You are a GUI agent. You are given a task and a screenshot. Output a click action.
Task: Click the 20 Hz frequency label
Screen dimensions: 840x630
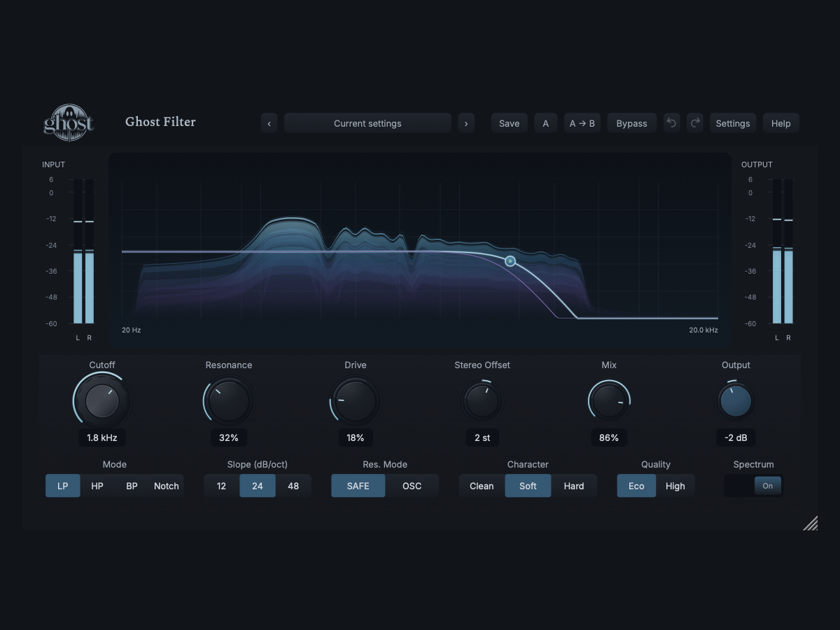coord(131,330)
